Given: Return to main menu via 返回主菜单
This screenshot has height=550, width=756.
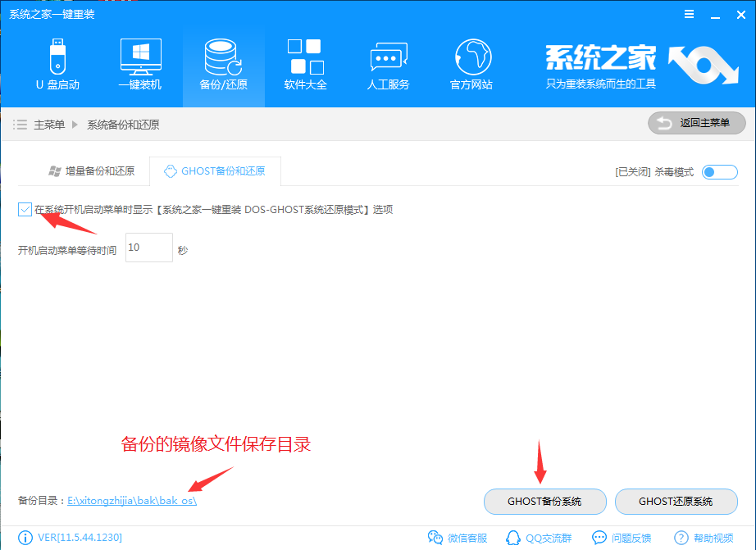Looking at the screenshot, I should click(x=695, y=123).
